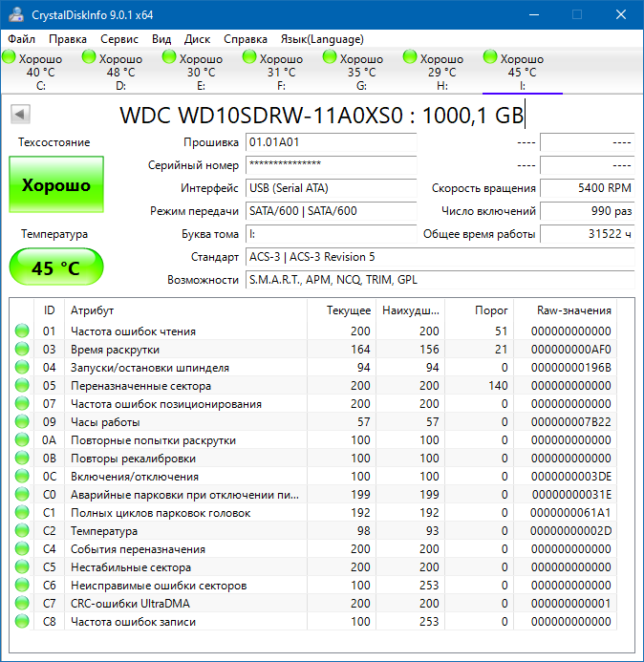Open the Язык(Language) menu
The image size is (644, 662).
(322, 39)
